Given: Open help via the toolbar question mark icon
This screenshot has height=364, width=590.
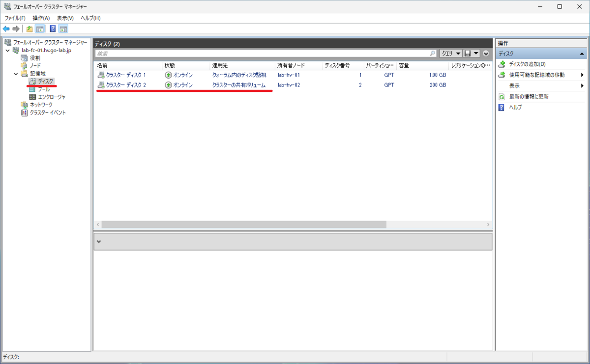Looking at the screenshot, I should click(x=53, y=28).
